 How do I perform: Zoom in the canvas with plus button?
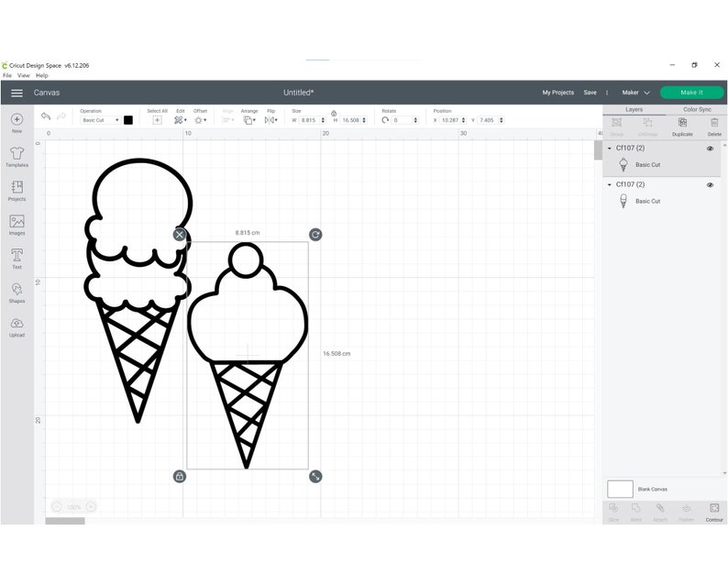click(x=91, y=507)
